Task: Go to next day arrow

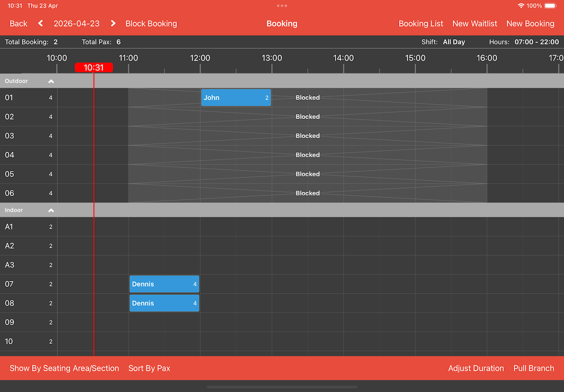Action: [x=113, y=23]
